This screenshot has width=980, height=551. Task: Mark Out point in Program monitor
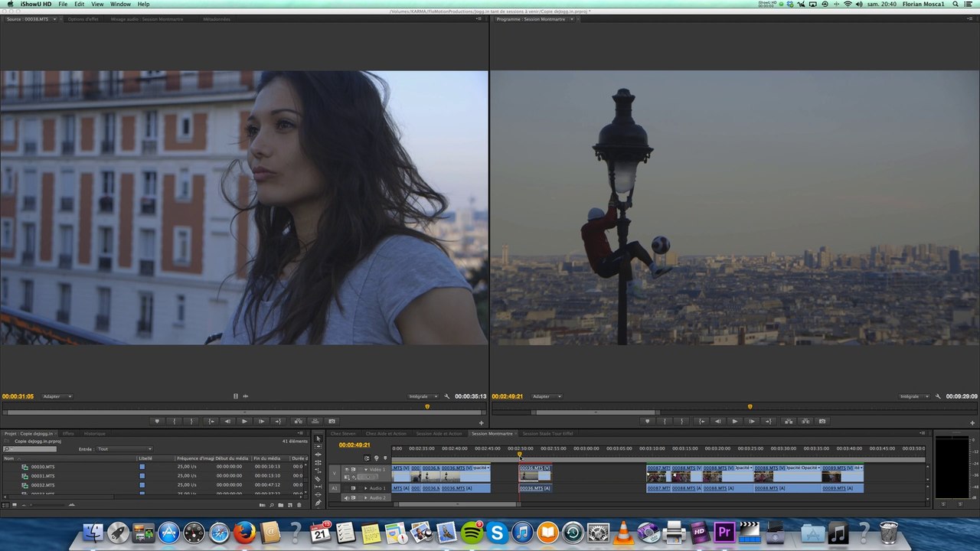pyautogui.click(x=681, y=421)
